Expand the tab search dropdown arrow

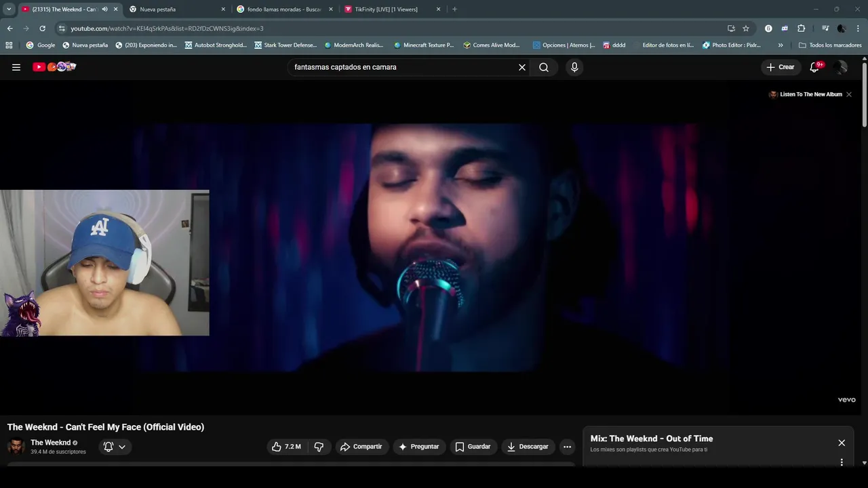(9, 9)
